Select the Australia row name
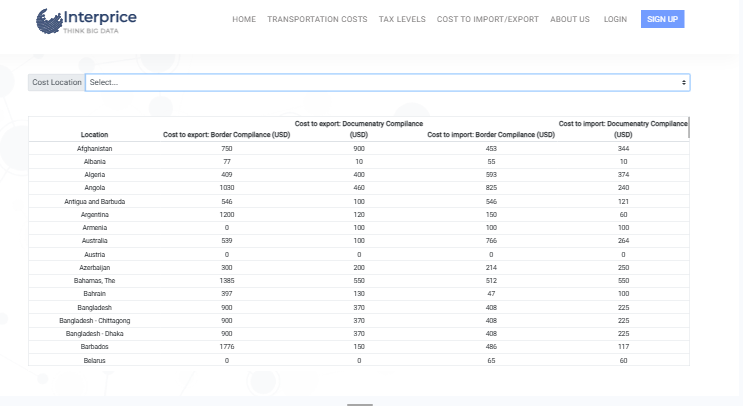The width and height of the screenshot is (743, 406). 94,241
